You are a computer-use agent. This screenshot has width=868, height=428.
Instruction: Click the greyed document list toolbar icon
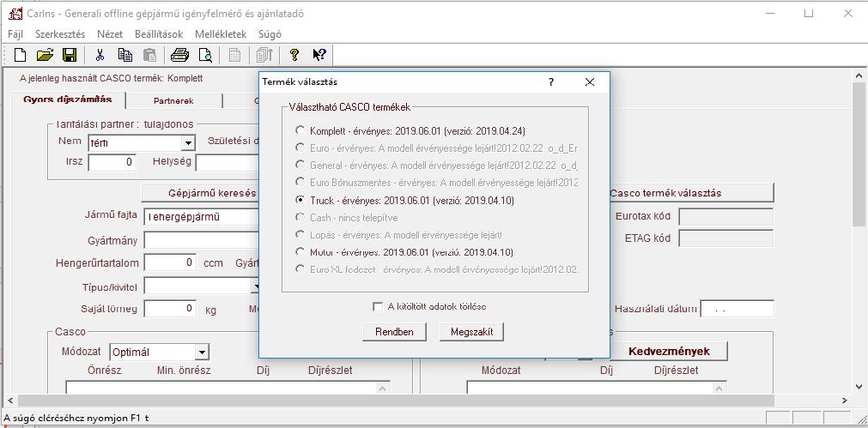click(234, 54)
